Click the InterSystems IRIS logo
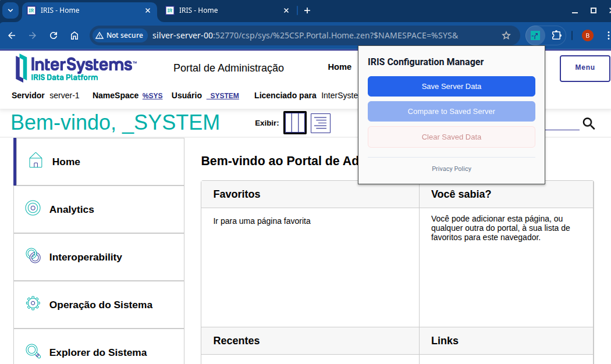Image resolution: width=611 pixels, height=364 pixels. point(76,68)
